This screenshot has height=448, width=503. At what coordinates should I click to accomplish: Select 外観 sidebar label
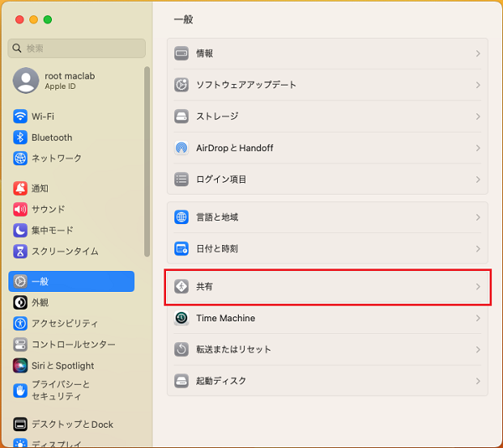point(40,302)
